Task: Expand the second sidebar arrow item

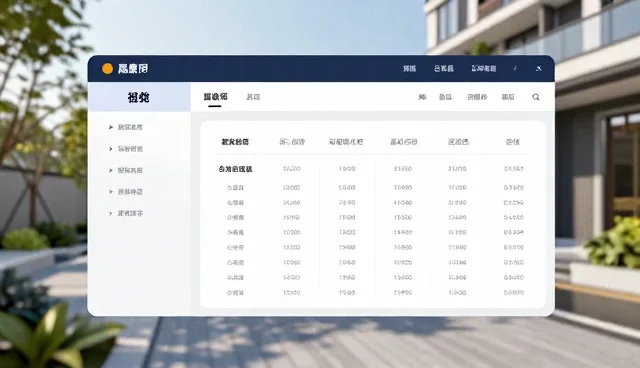Action: pyautogui.click(x=126, y=149)
